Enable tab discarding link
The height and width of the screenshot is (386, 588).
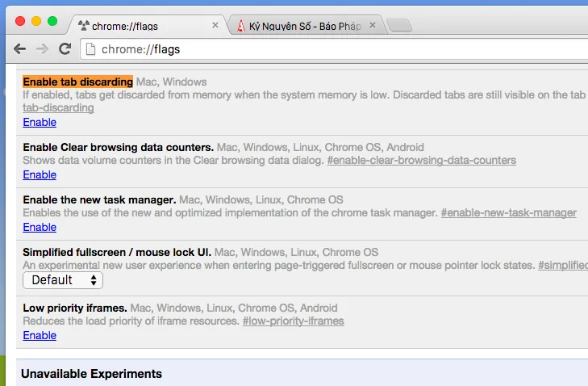pyautogui.click(x=40, y=123)
